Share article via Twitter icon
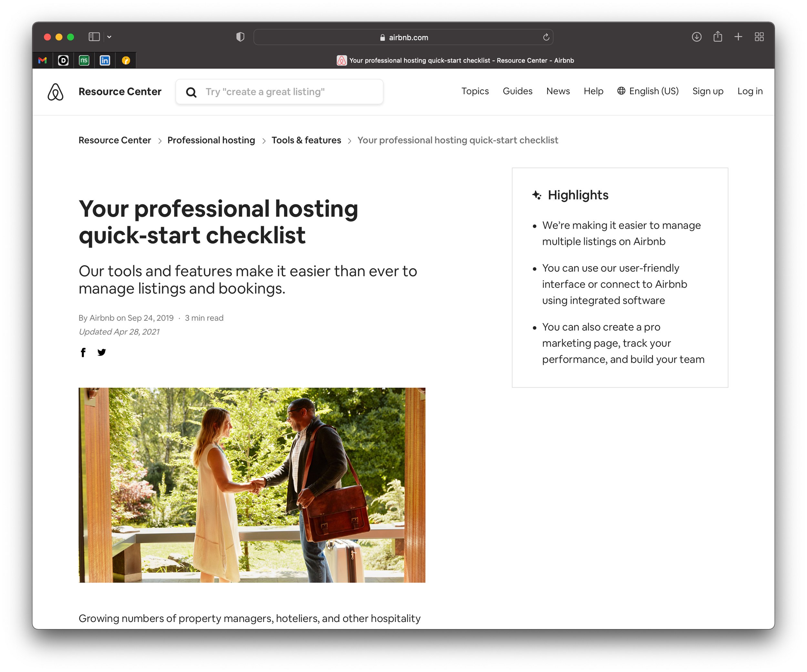The height and width of the screenshot is (672, 807). 101,352
